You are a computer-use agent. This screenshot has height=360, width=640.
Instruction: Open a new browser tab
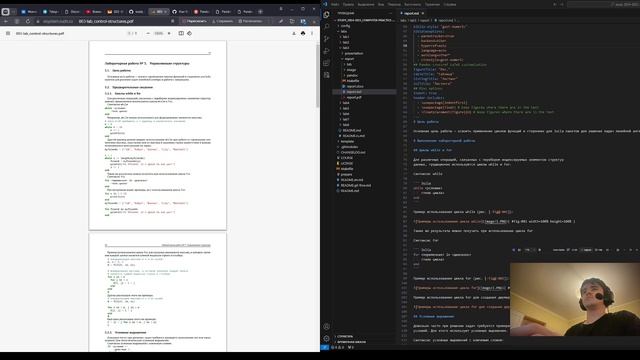[x=260, y=12]
